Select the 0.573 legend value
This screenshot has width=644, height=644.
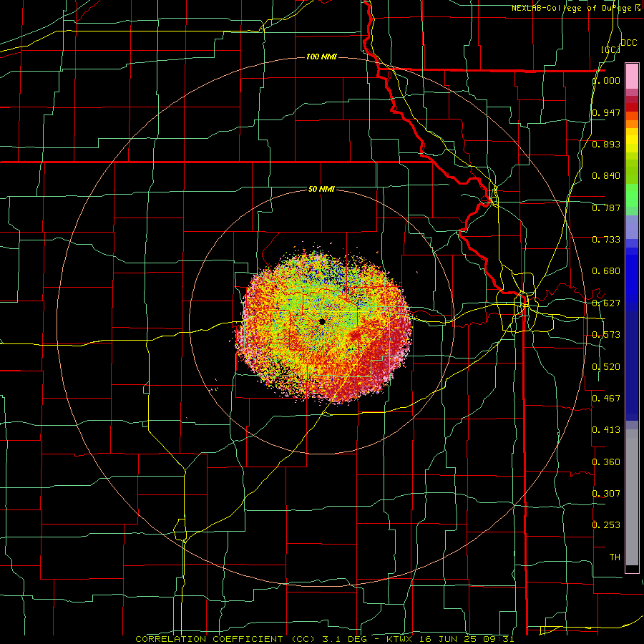point(606,335)
